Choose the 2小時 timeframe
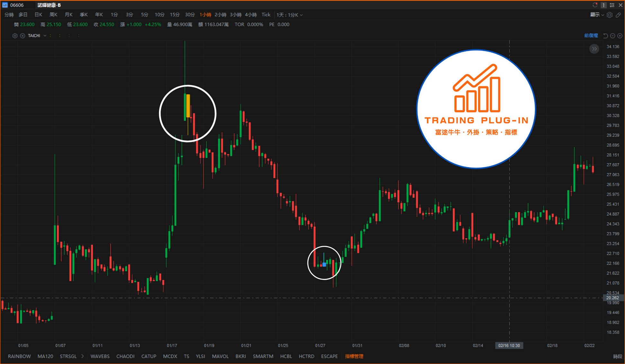Screen dimensions: 625x364 pyautogui.click(x=220, y=15)
